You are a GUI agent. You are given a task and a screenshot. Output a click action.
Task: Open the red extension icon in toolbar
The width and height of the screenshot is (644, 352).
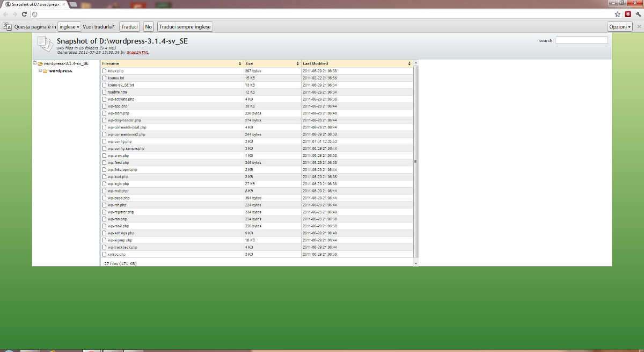coord(628,14)
